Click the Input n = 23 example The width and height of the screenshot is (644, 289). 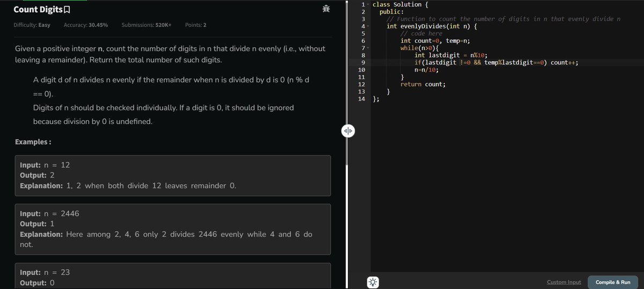[x=45, y=272]
